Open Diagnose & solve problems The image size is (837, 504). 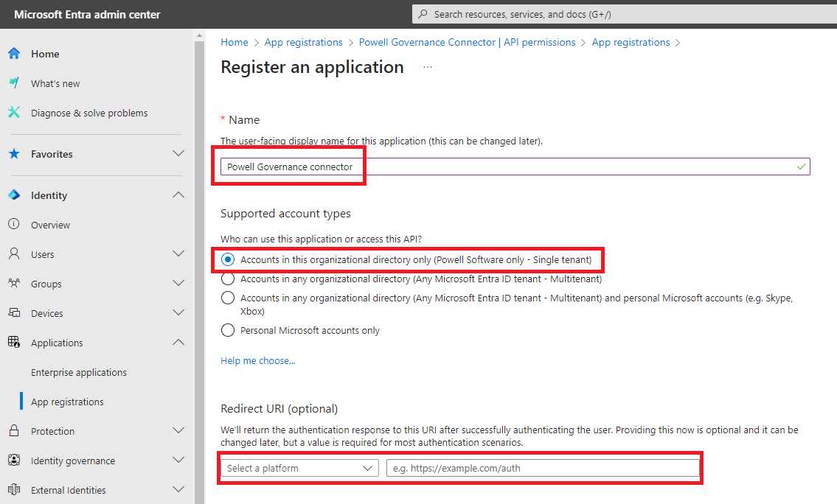pyautogui.click(x=89, y=113)
